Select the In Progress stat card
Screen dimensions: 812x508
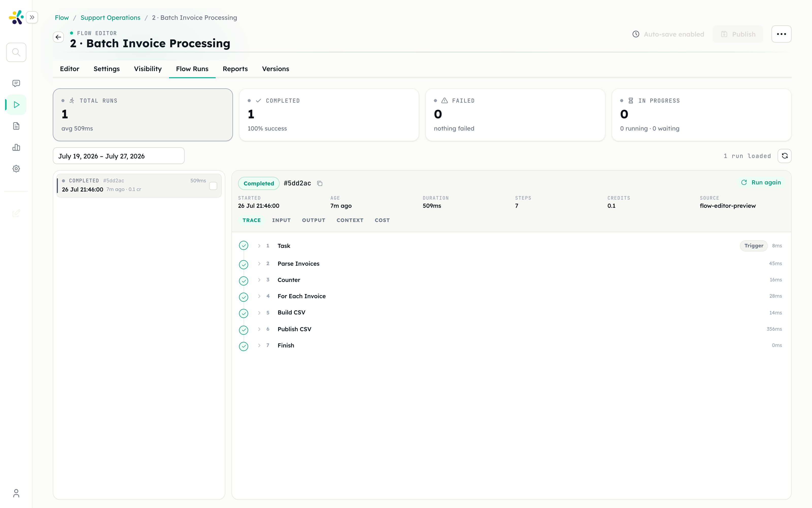(701, 115)
